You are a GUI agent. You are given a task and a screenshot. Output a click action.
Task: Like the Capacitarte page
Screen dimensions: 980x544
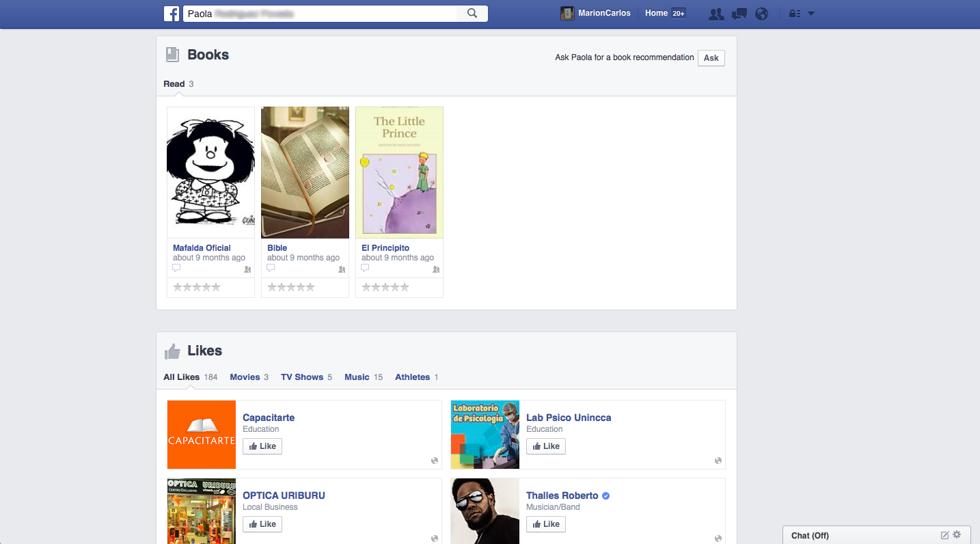pyautogui.click(x=262, y=446)
